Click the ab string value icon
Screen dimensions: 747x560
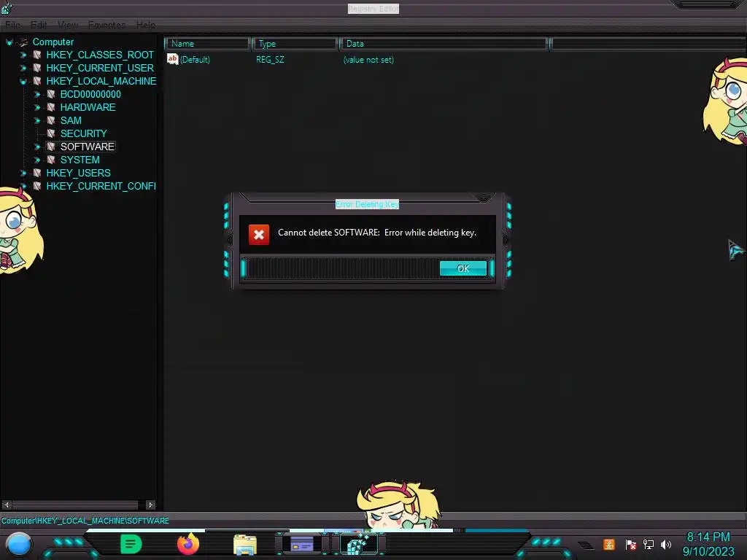172,59
